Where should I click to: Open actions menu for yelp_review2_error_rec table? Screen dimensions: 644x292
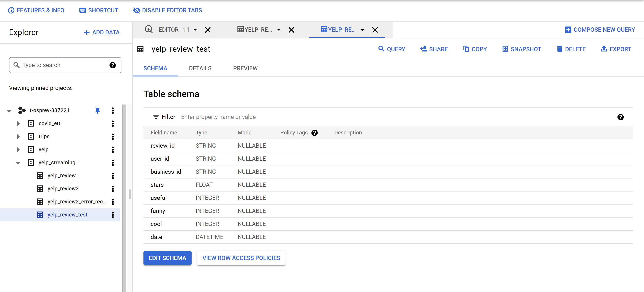(113, 201)
